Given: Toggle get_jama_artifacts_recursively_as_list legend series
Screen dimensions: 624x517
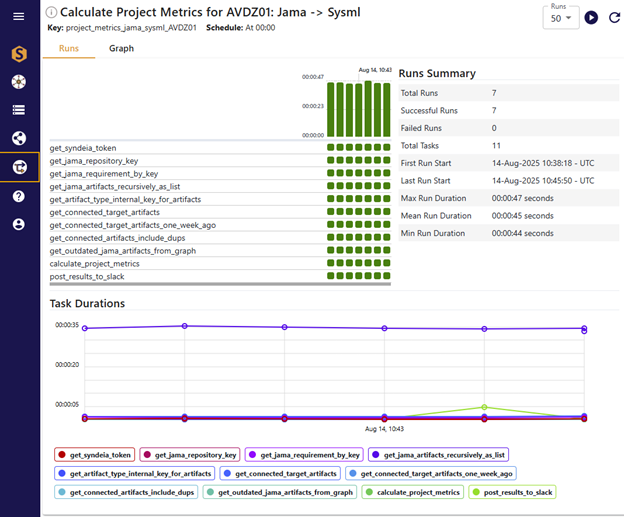Looking at the screenshot, I should coord(438,454).
